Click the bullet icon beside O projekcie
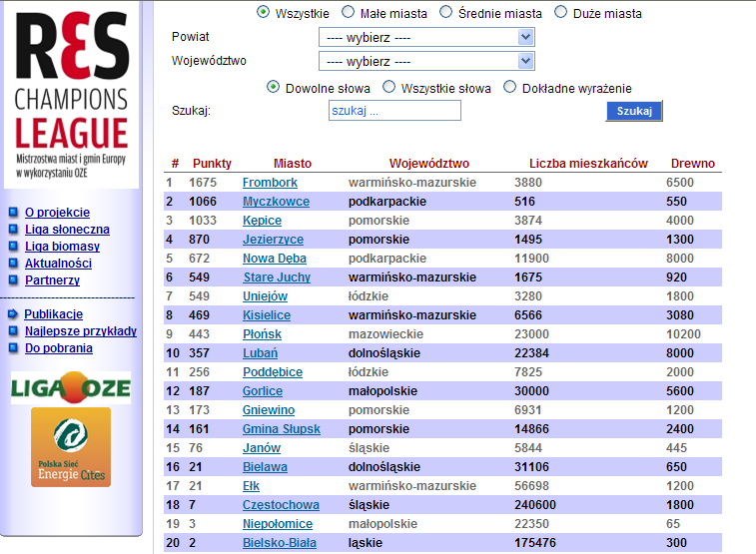The height and width of the screenshot is (554, 756). click(x=14, y=212)
